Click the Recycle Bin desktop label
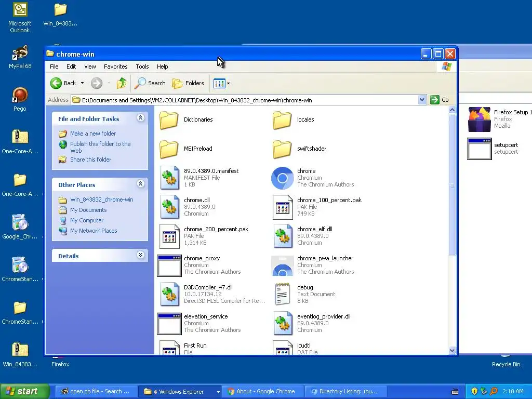The height and width of the screenshot is (399, 532). tap(506, 364)
